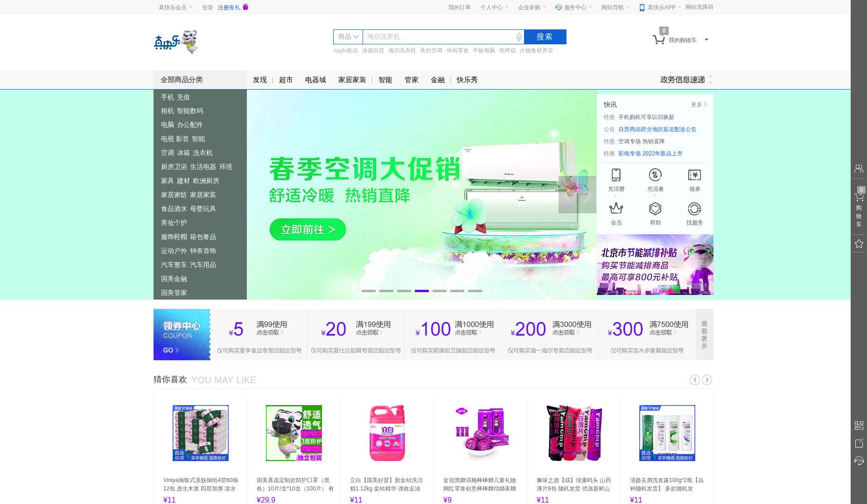Open the 金融 nav tab
Image resolution: width=867 pixels, height=504 pixels.
[438, 80]
